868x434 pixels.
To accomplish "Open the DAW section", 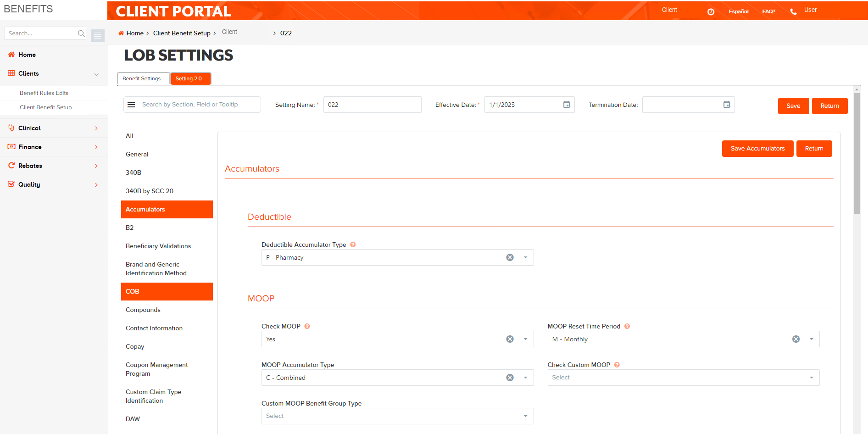I will (167, 419).
